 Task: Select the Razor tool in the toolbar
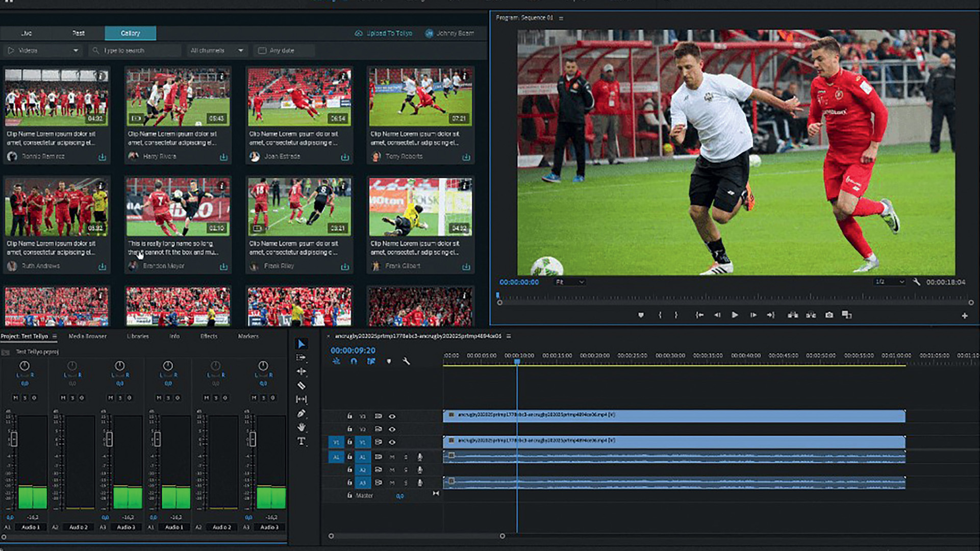coord(301,386)
